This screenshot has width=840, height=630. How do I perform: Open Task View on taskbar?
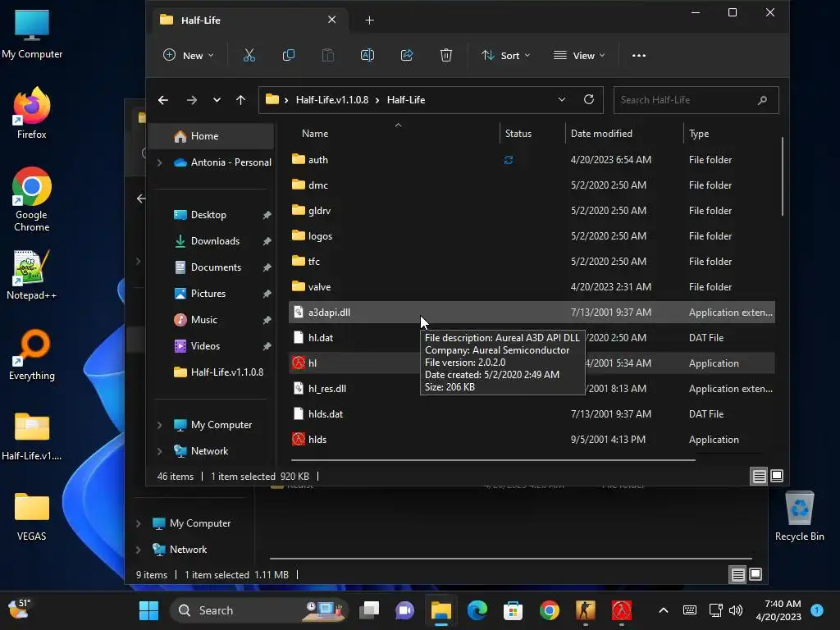click(x=369, y=610)
